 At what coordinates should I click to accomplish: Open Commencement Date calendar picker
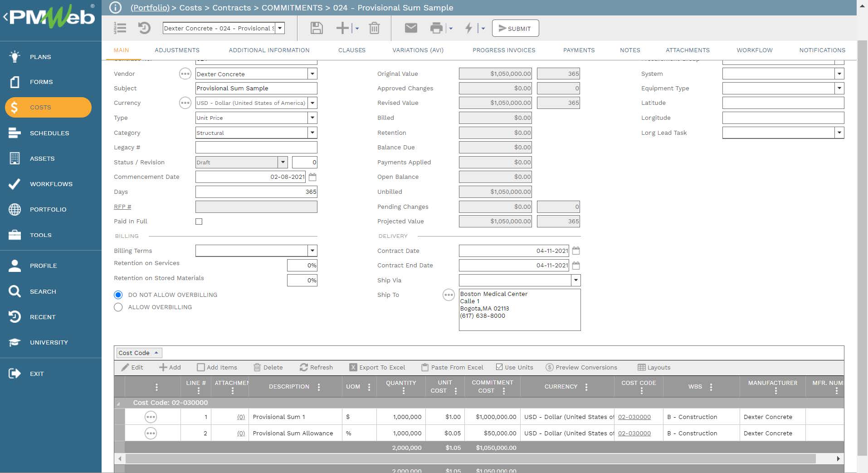coord(312,177)
